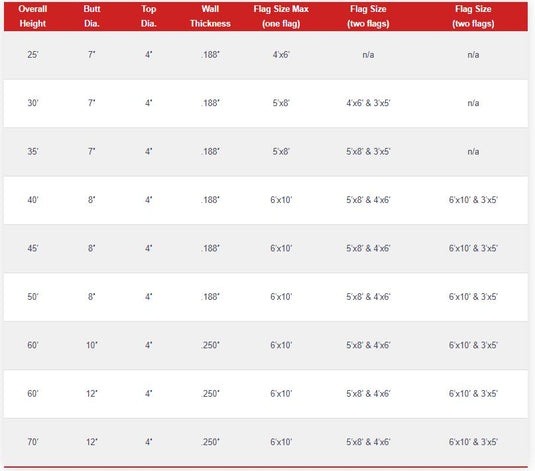Click 6'x10' & 3'x5' in the 45' row

[473, 248]
